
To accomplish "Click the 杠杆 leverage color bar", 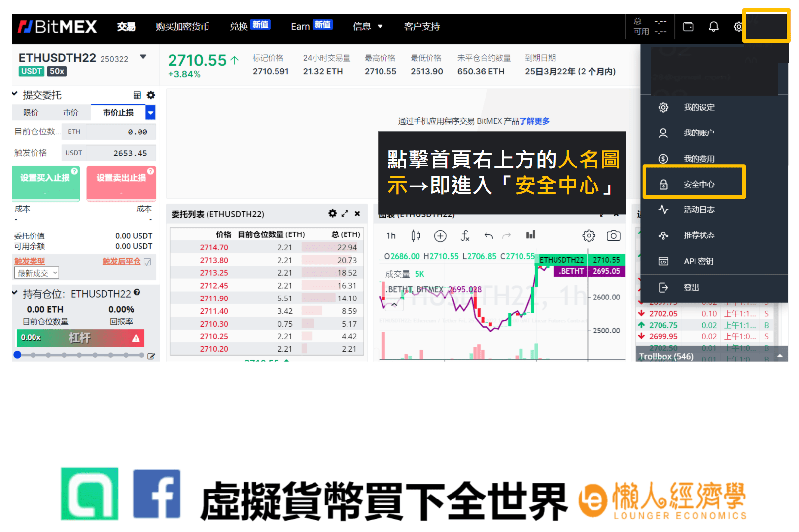I will [x=80, y=338].
